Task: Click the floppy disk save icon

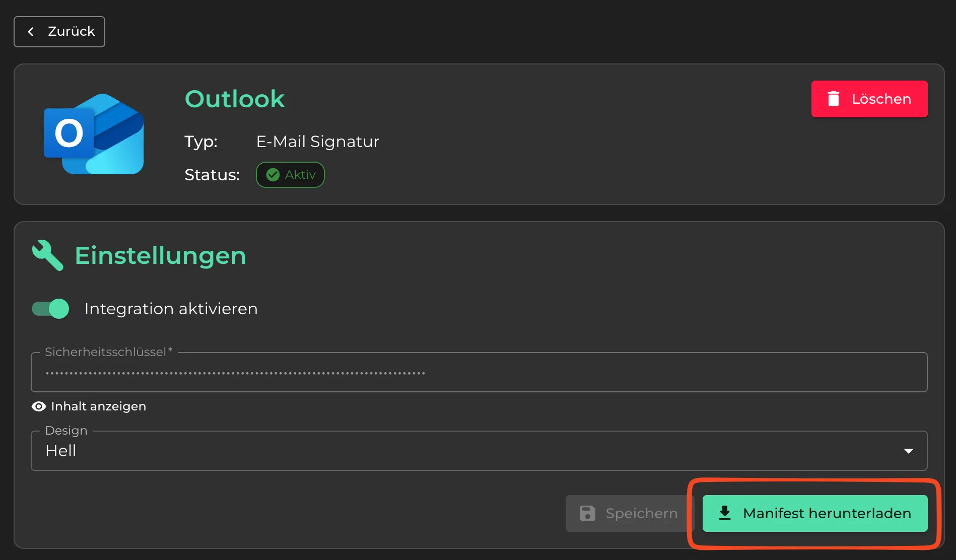Action: click(x=587, y=513)
